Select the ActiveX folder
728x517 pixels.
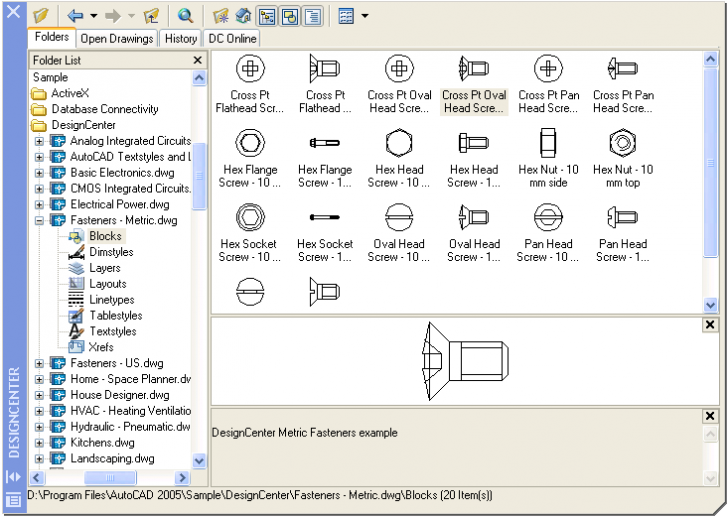point(60,93)
